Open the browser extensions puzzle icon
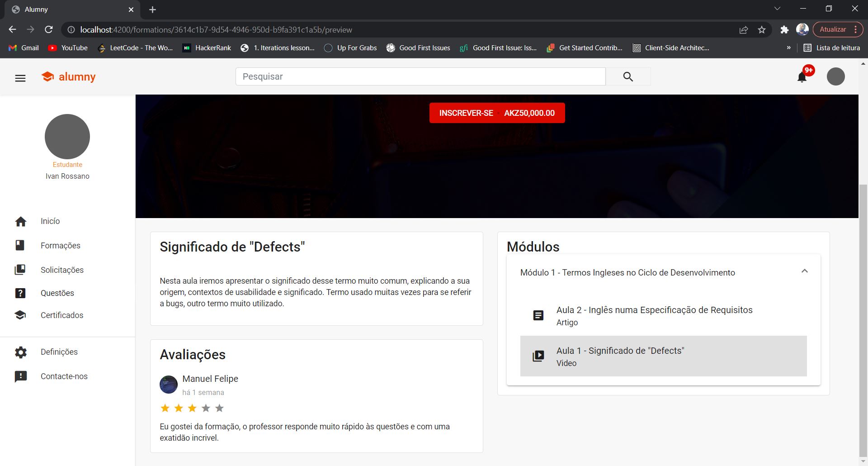The image size is (868, 466). pos(784,30)
